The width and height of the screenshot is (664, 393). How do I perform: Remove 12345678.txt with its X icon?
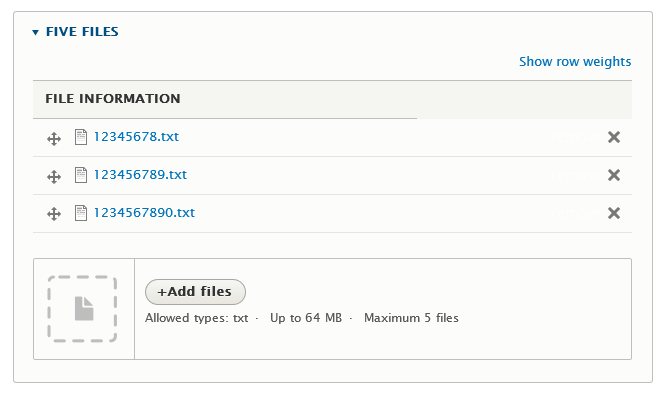pos(614,137)
